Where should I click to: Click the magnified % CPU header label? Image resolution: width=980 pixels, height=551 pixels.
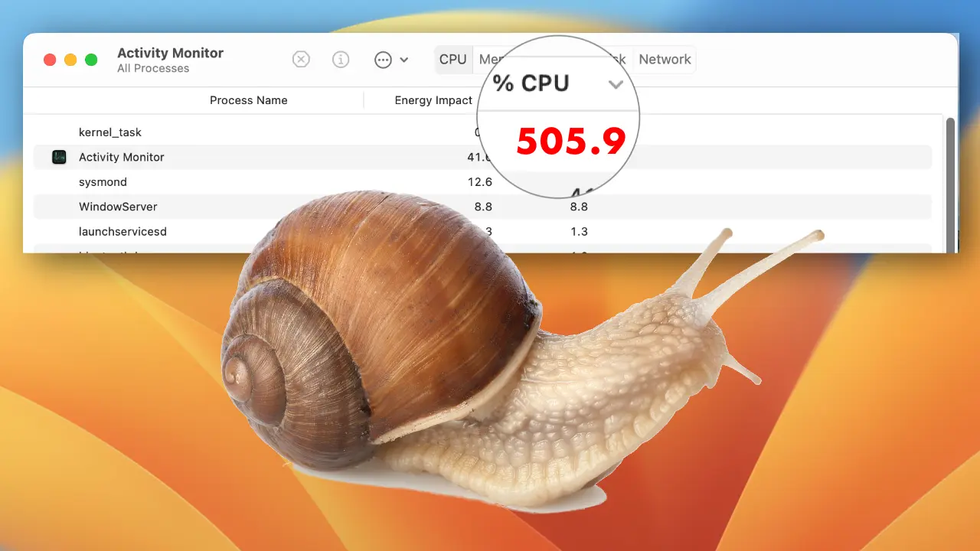531,83
